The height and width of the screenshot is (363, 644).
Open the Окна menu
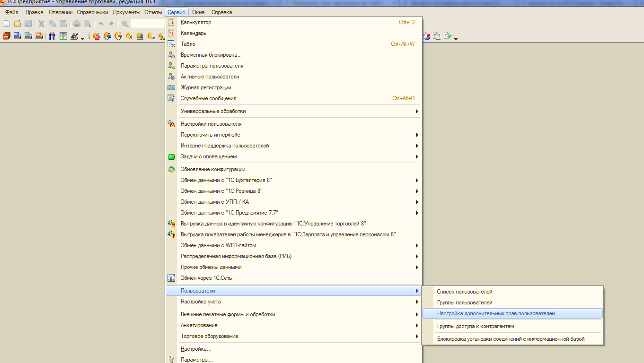pyautogui.click(x=198, y=12)
